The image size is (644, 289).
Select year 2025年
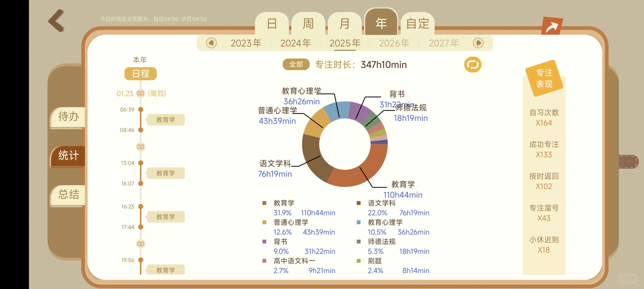click(x=345, y=43)
